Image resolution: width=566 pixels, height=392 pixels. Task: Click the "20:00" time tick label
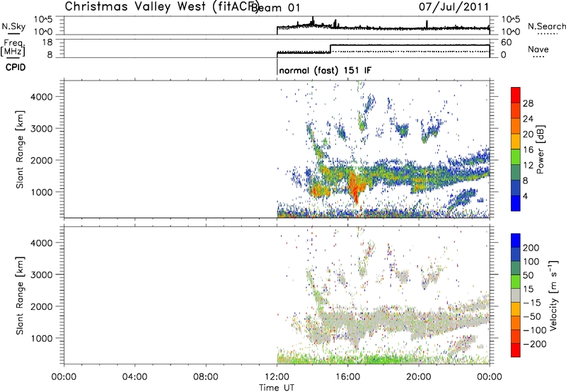[x=418, y=377]
